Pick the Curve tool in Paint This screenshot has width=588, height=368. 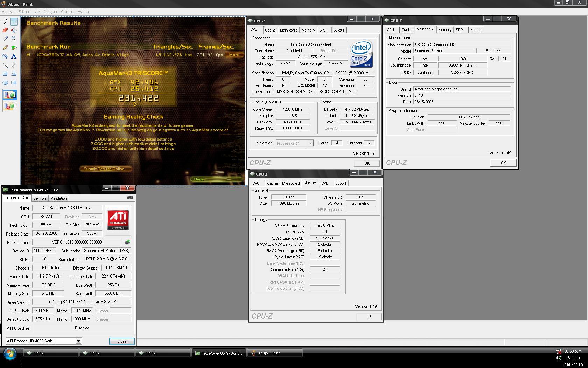[x=14, y=65]
